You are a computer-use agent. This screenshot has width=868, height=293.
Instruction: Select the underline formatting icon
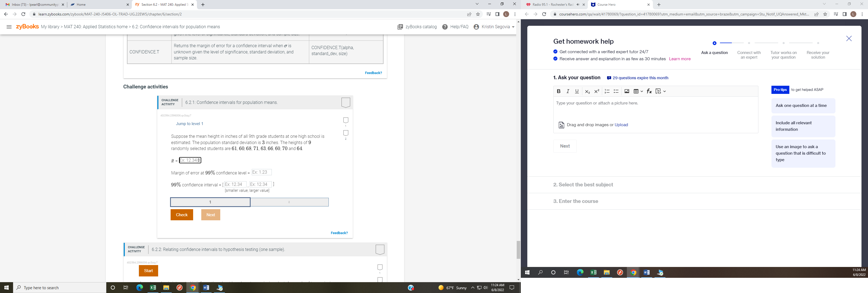coord(577,91)
